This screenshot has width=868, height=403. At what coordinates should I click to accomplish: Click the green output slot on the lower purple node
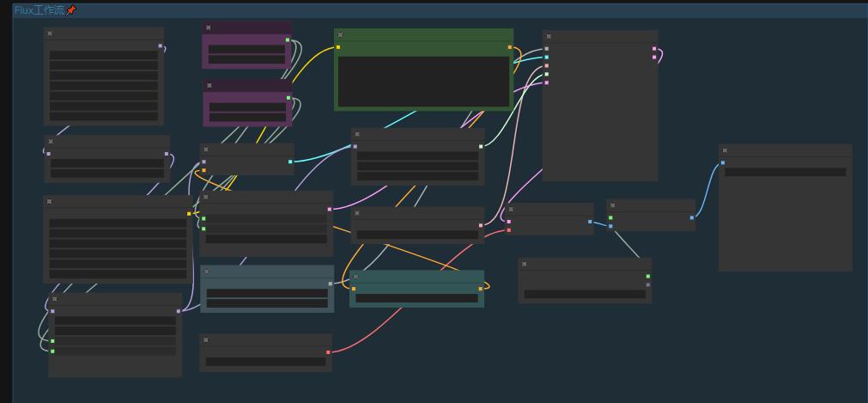(x=288, y=98)
